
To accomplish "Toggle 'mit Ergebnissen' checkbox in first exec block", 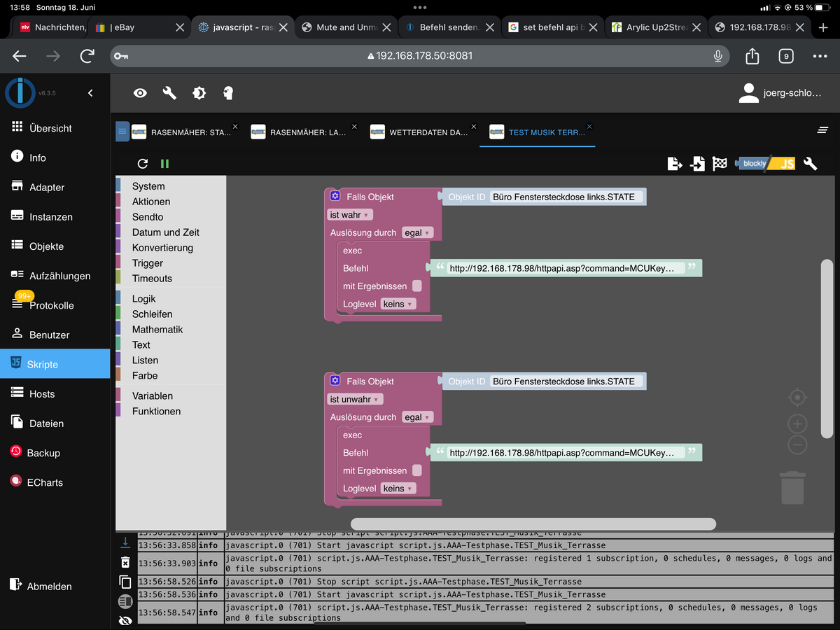I will coord(417,286).
